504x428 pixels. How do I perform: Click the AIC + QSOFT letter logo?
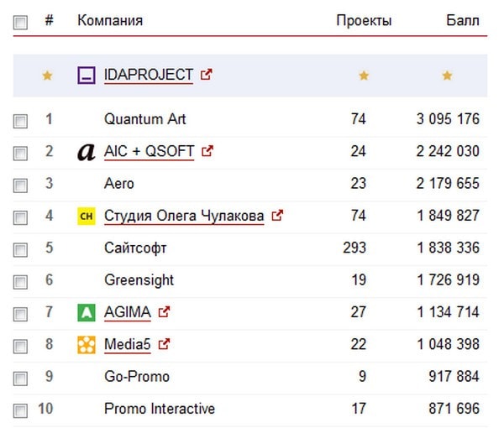click(86, 152)
